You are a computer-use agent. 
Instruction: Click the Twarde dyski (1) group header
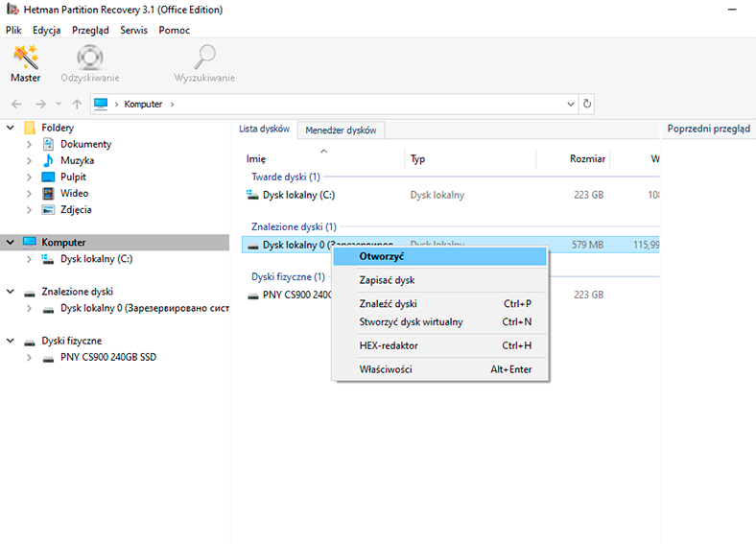coord(286,177)
